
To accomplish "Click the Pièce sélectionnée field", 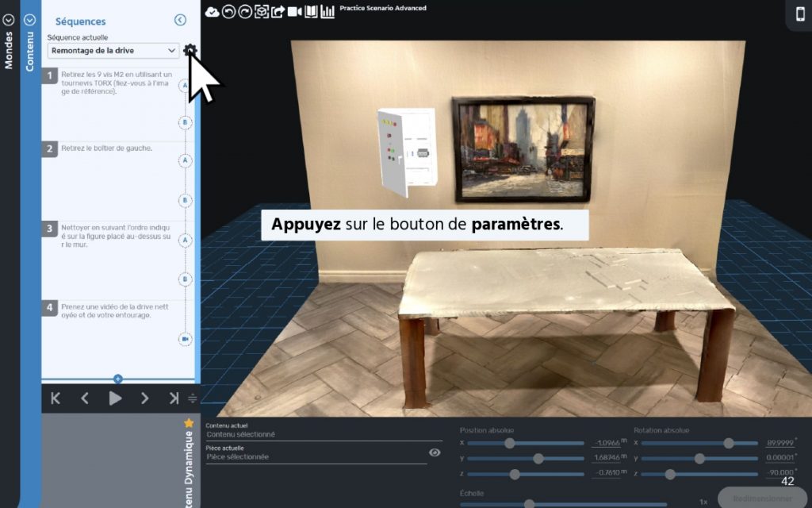I will pos(316,457).
